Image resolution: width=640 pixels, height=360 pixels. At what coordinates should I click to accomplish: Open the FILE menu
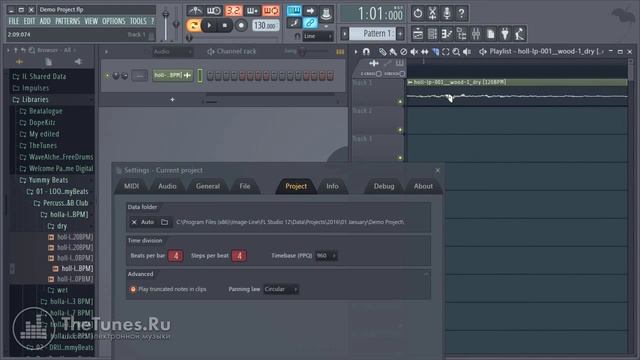coord(13,21)
